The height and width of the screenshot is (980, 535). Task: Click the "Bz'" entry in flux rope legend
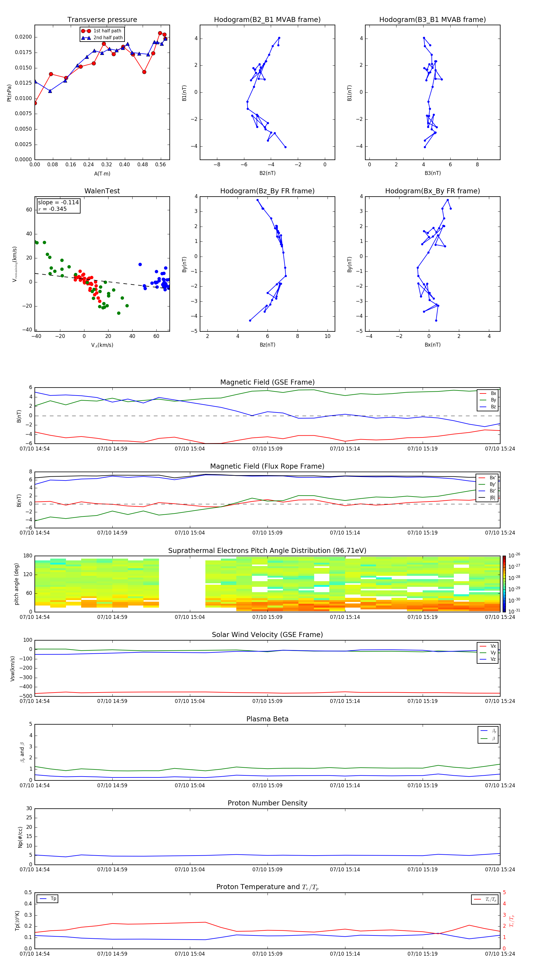pos(487,491)
